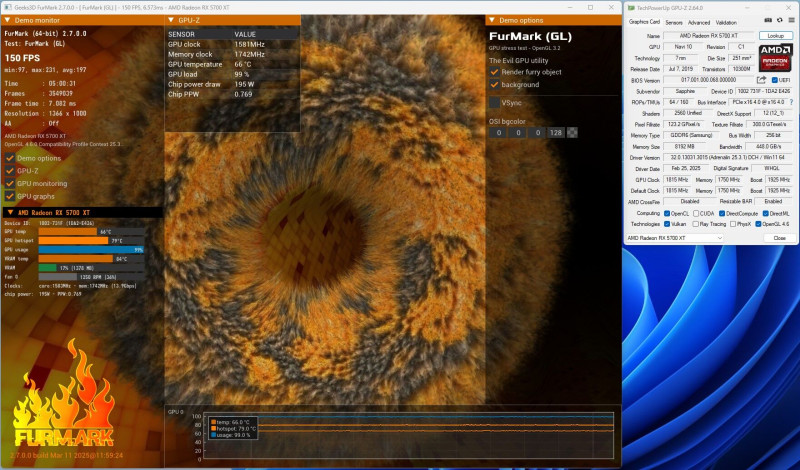The image size is (800, 470).
Task: Click the Bus Interface question mark icon
Action: 791,103
